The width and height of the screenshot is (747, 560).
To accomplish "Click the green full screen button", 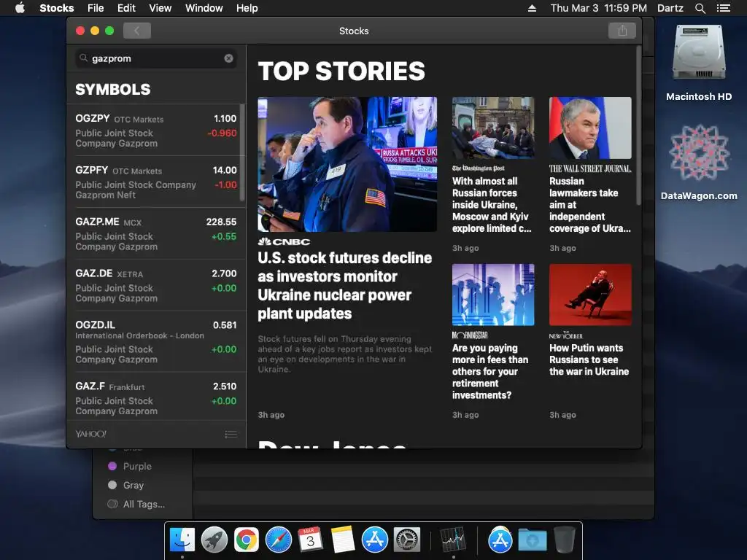I will click(109, 31).
